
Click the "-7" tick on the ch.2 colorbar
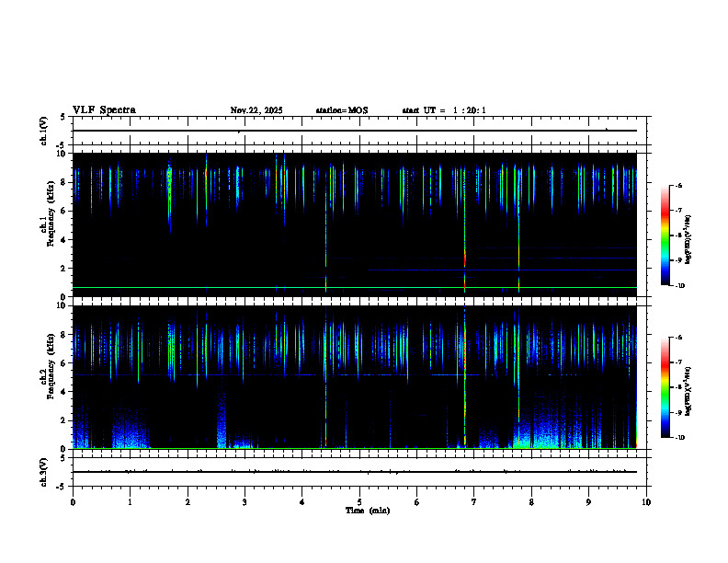click(x=678, y=362)
